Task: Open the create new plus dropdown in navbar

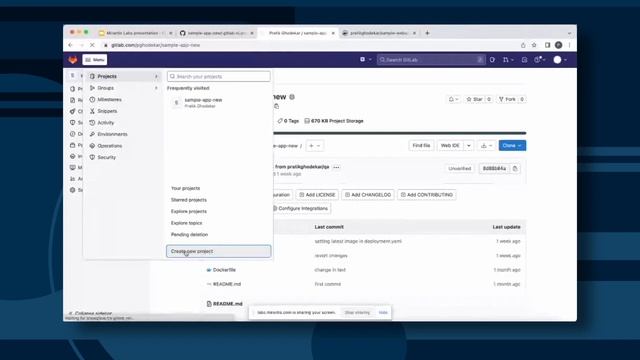Action: 365,60
